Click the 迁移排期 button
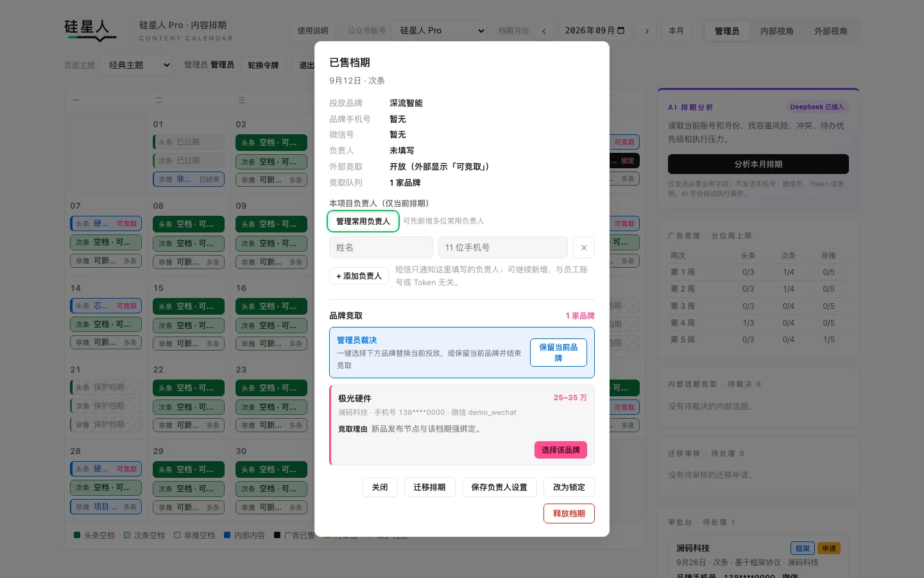924x578 pixels. click(x=429, y=487)
